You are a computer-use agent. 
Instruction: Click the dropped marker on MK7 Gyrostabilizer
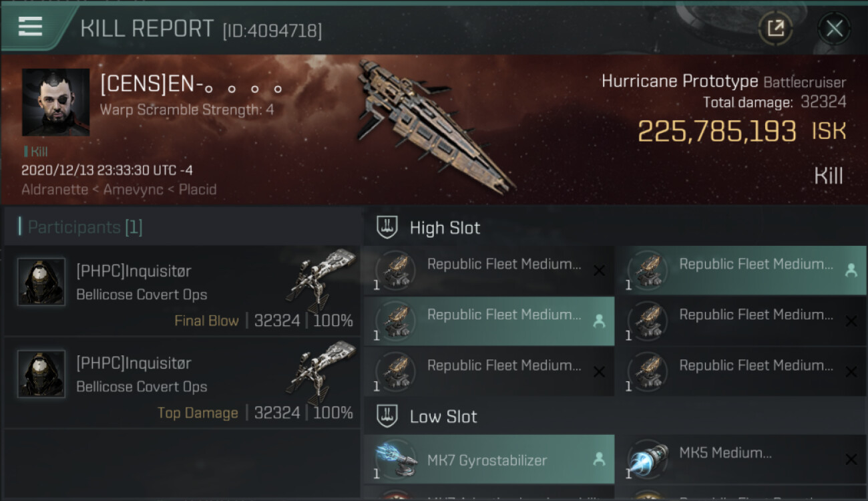pyautogui.click(x=599, y=459)
